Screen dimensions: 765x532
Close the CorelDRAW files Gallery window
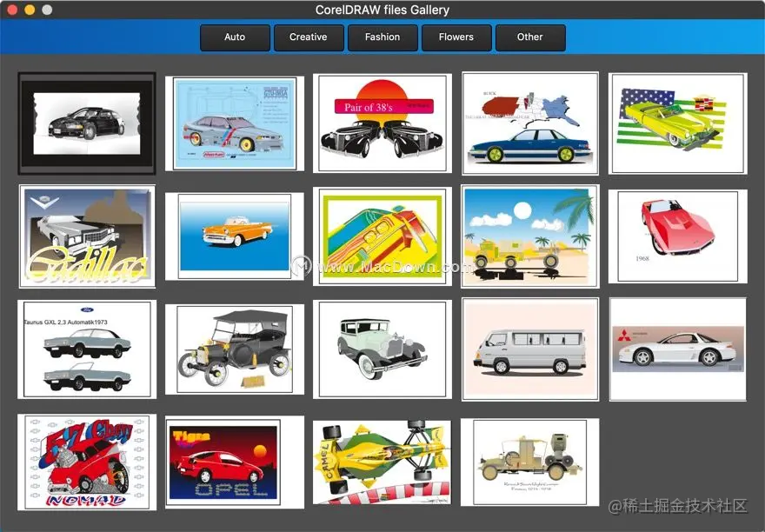pos(12,10)
